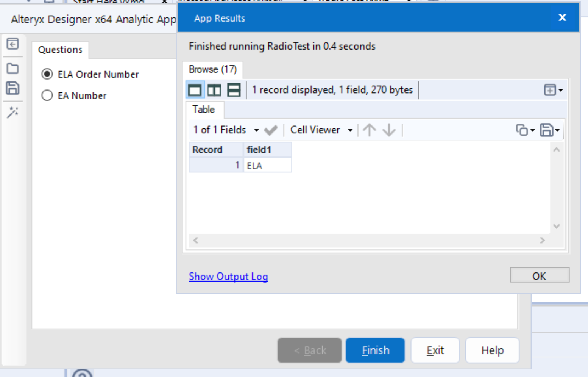Select the single pane layout view

[195, 90]
